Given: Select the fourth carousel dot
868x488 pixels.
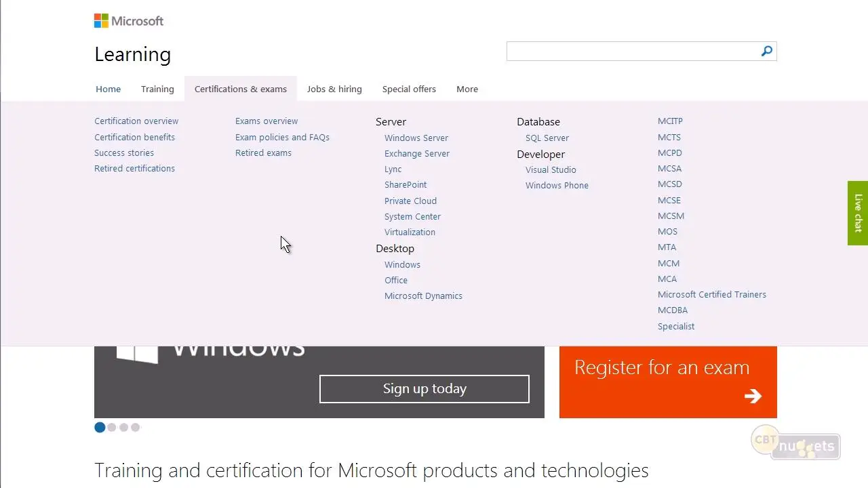Looking at the screenshot, I should click(136, 427).
